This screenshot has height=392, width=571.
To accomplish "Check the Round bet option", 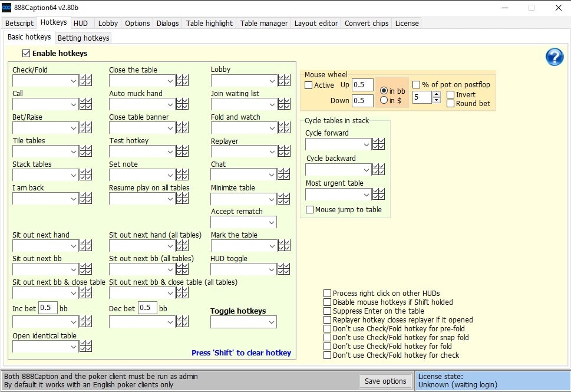I will tap(450, 104).
